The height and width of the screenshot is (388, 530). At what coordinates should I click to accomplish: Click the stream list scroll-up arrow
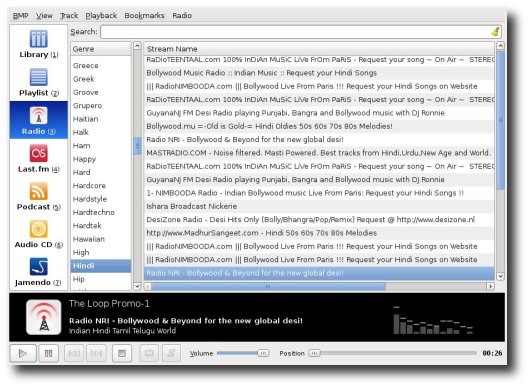(500, 46)
